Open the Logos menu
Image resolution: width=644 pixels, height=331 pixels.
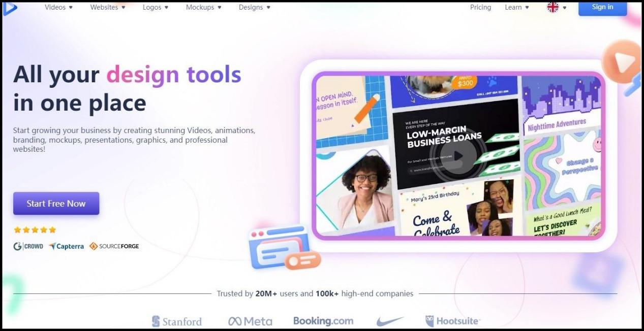[156, 7]
